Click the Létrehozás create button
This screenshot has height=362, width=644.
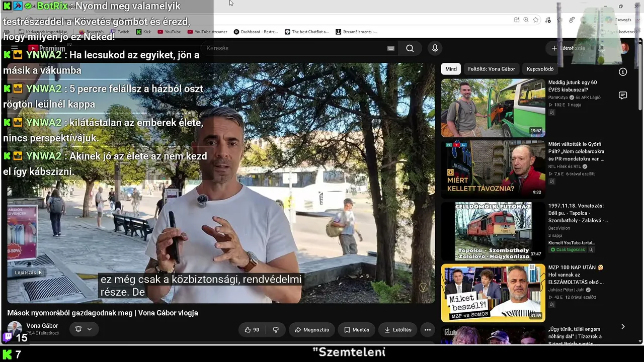coord(569,48)
